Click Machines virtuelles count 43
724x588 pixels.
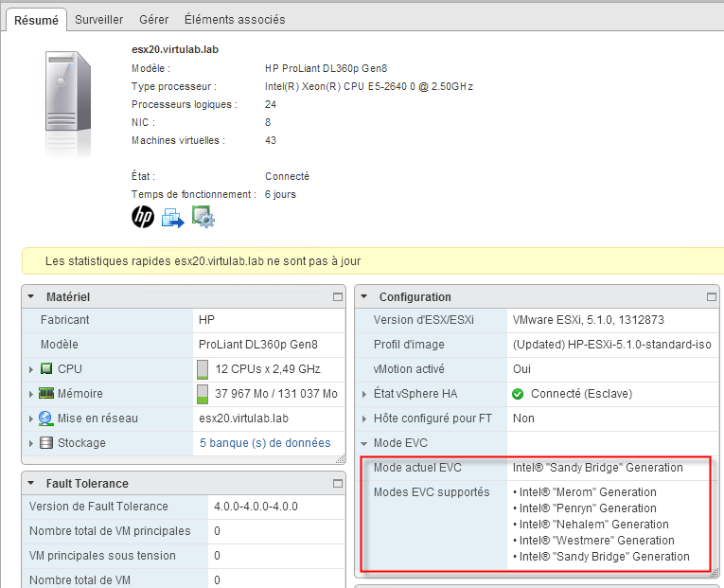tap(271, 140)
